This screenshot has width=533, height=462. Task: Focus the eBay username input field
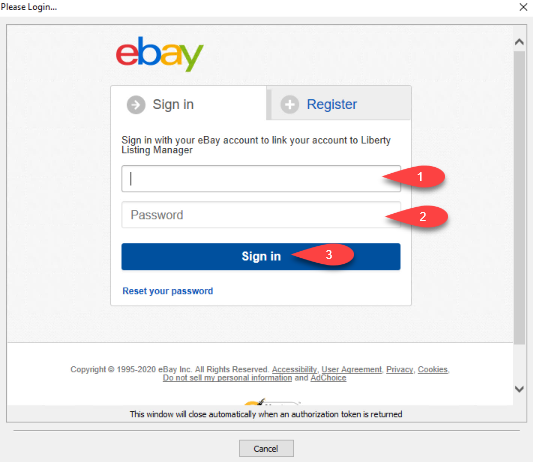coord(261,179)
